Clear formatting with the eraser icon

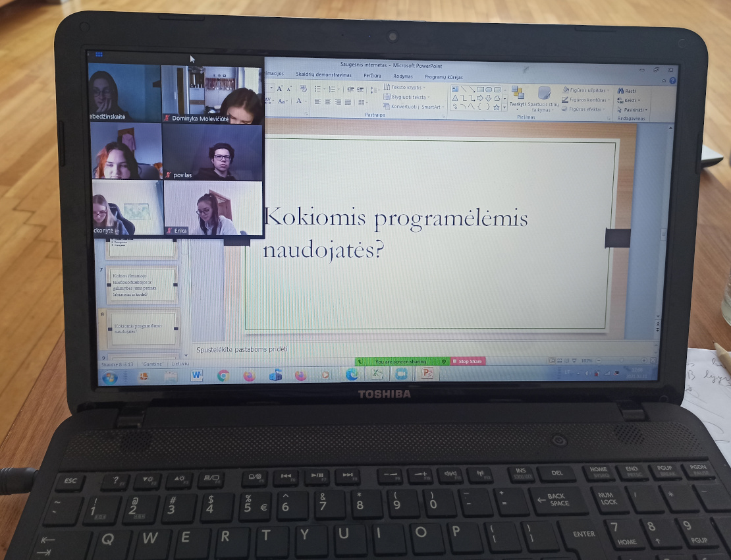pyautogui.click(x=303, y=88)
